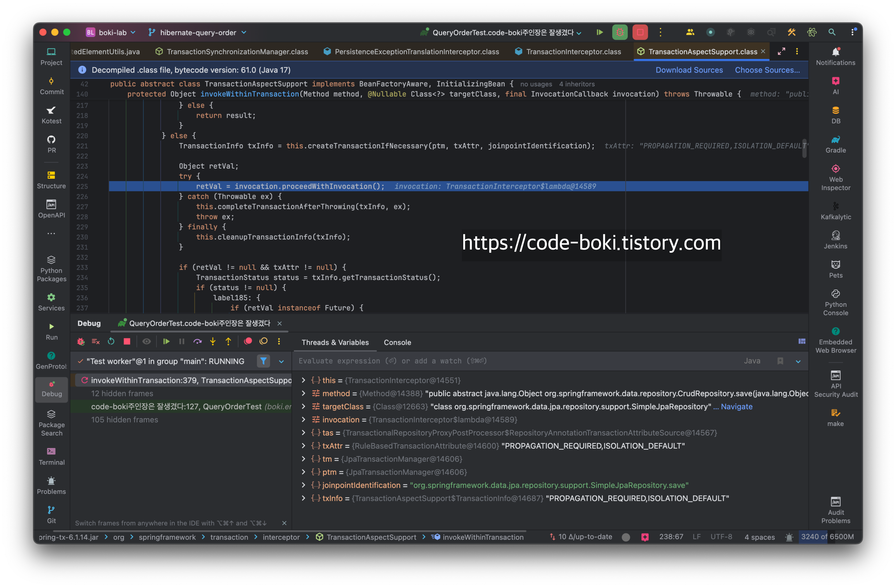896x588 pixels.
Task: Expand the txAttr variable node
Action: [303, 446]
